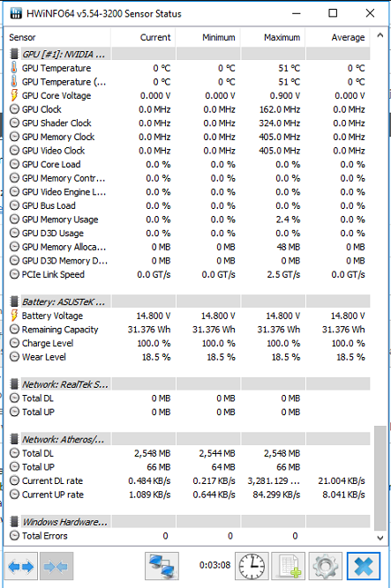
Task: Open the network remote monitoring icon
Action: tap(162, 566)
